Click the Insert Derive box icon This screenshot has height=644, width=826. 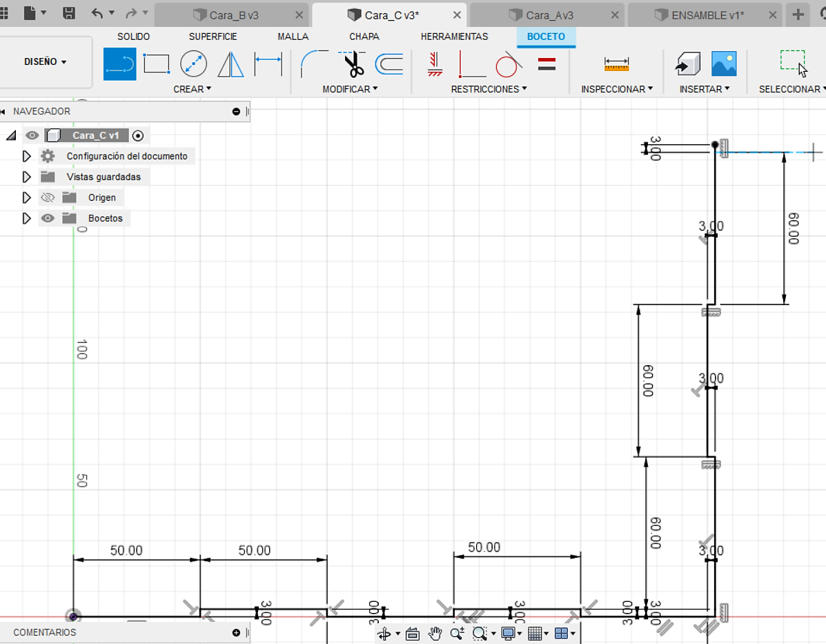point(688,64)
